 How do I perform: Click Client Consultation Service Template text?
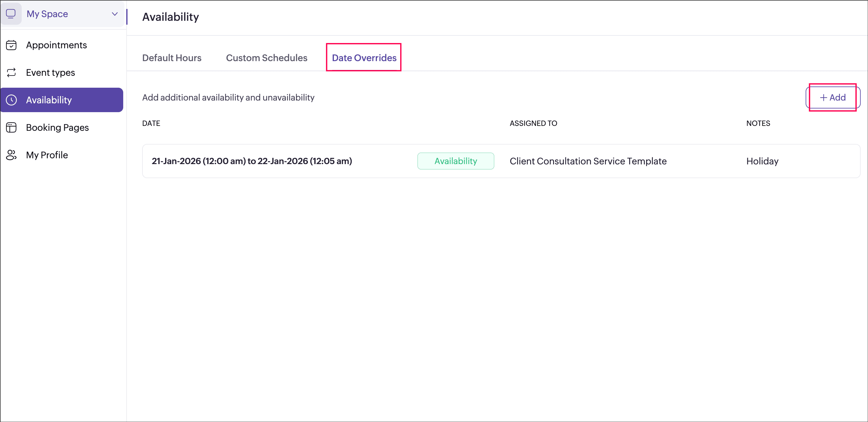click(x=588, y=161)
